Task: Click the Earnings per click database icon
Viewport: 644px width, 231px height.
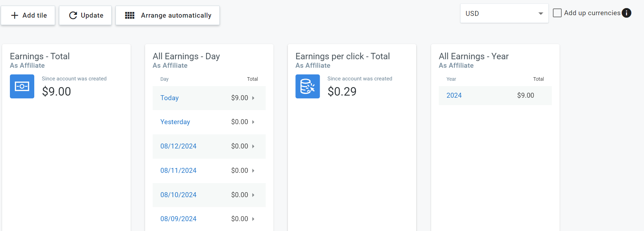Action: [x=308, y=86]
